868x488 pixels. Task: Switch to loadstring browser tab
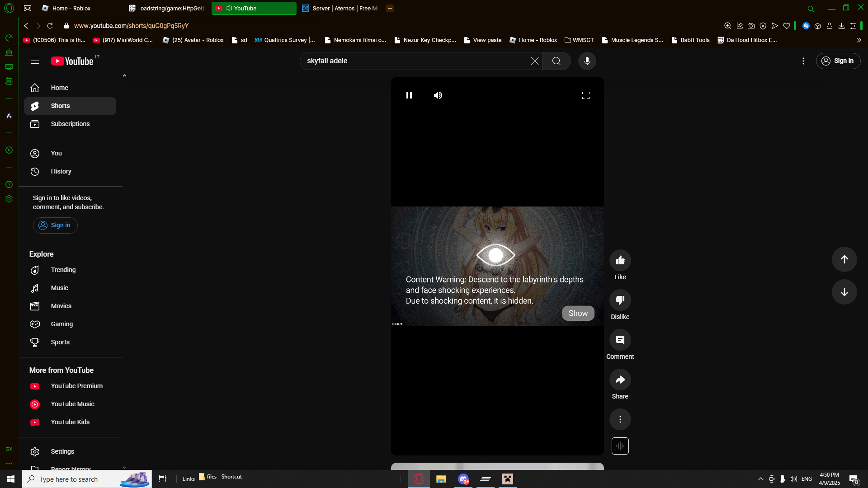click(167, 9)
